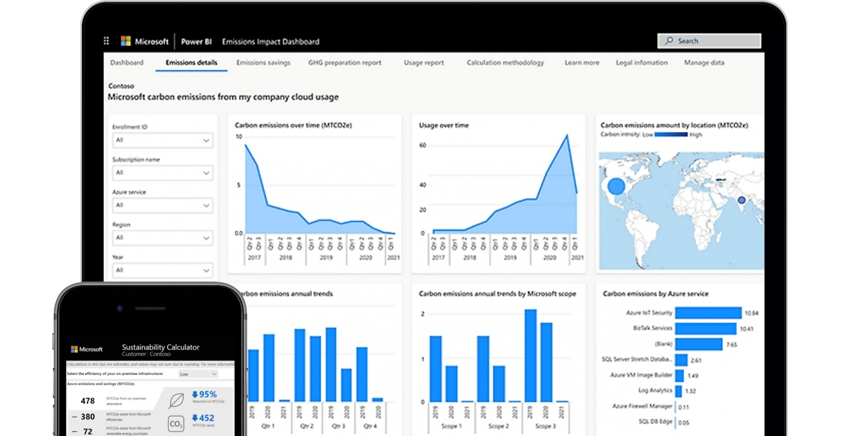Click Azure Firewall Manager label
This screenshot has height=436, width=868.
(x=642, y=406)
